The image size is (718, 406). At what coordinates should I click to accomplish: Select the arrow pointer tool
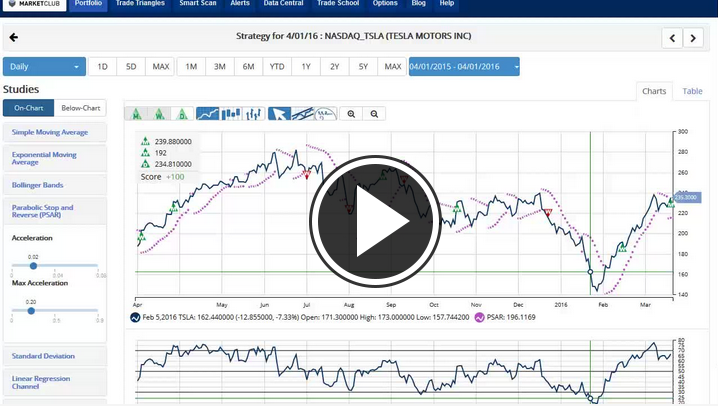click(x=279, y=114)
